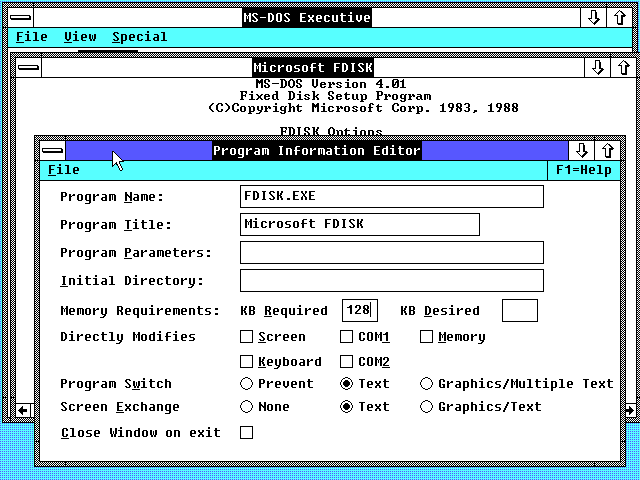Image resolution: width=640 pixels, height=480 pixels.
Task: Select Text for Screen Exchange
Action: coord(347,407)
